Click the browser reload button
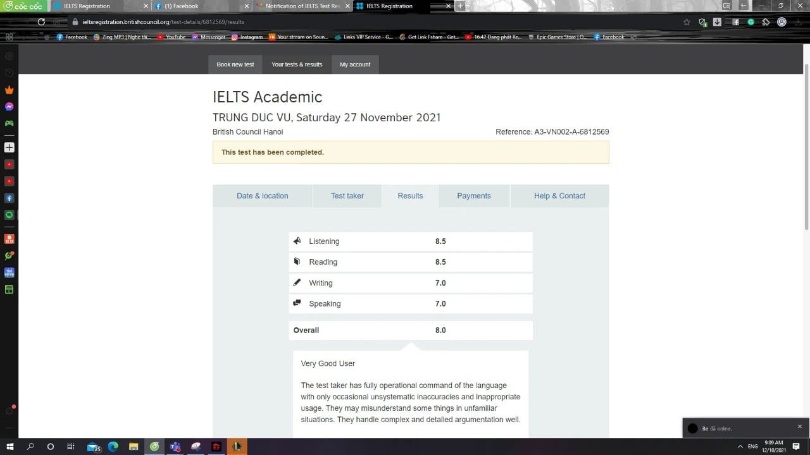Screen dimensions: 810x455 (x=41, y=21)
